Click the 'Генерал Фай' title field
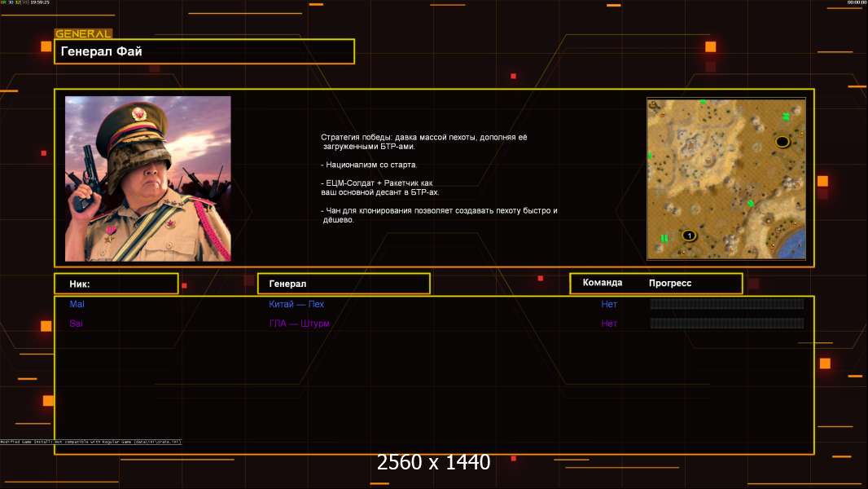Screen dimensions: 868x489 tap(204, 51)
